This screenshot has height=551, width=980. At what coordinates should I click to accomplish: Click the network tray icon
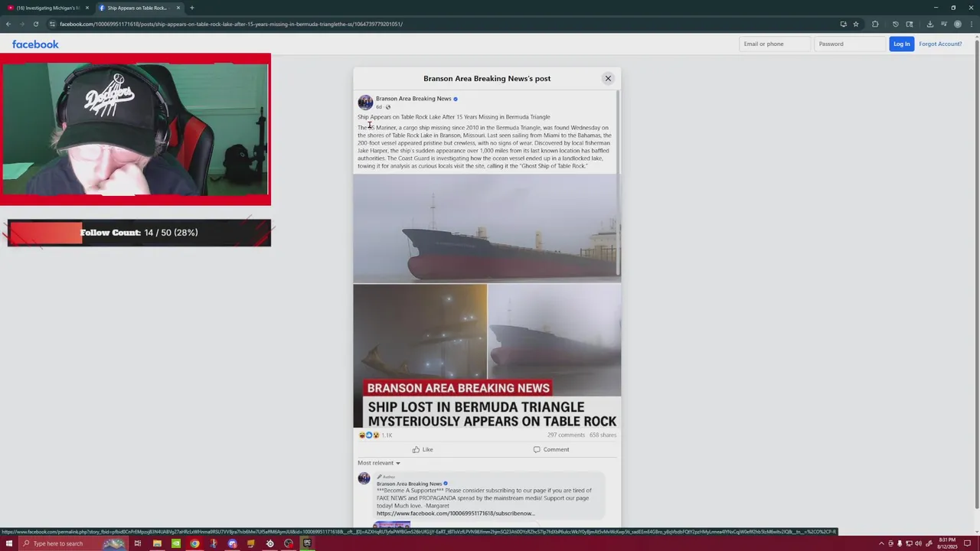(x=909, y=543)
